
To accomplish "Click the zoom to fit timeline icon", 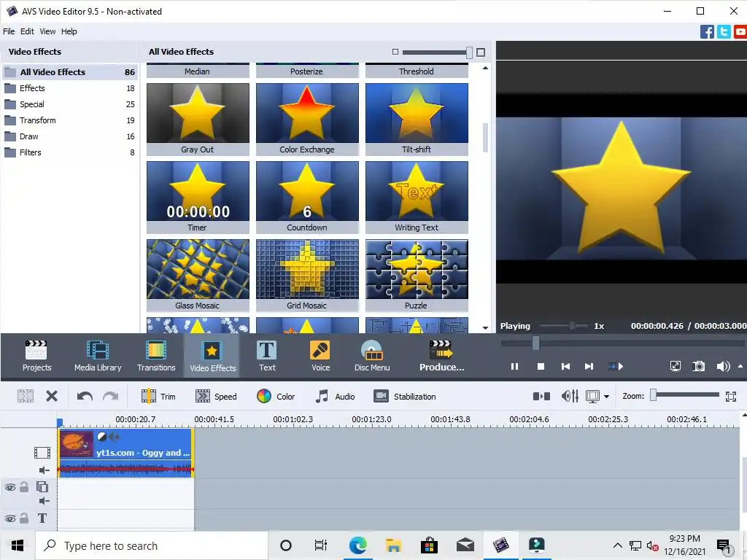I will 731,396.
